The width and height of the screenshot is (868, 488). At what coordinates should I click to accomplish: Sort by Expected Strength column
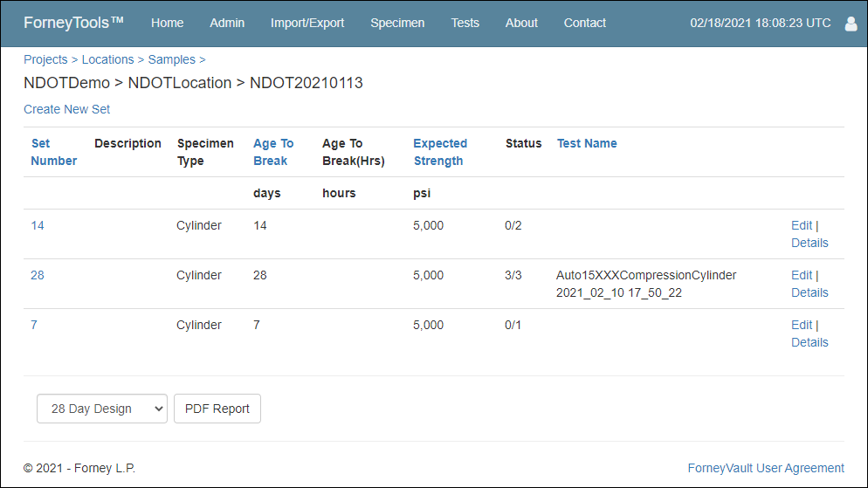[440, 152]
